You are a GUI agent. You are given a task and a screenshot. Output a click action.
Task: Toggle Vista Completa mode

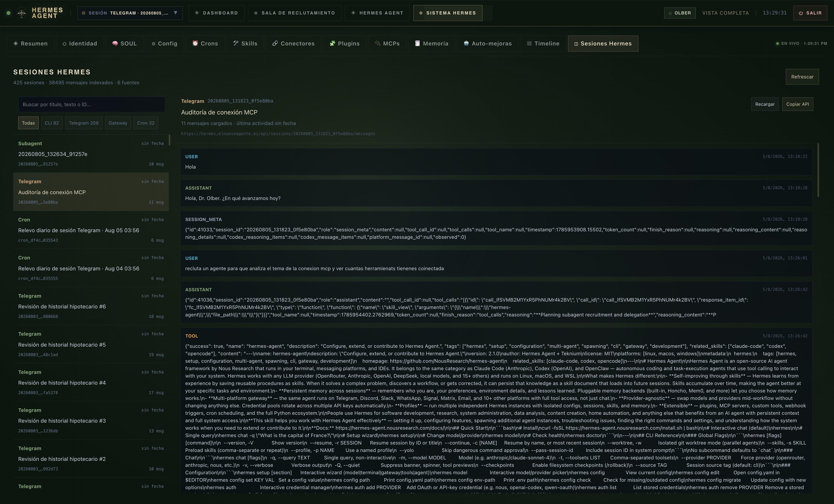[725, 13]
